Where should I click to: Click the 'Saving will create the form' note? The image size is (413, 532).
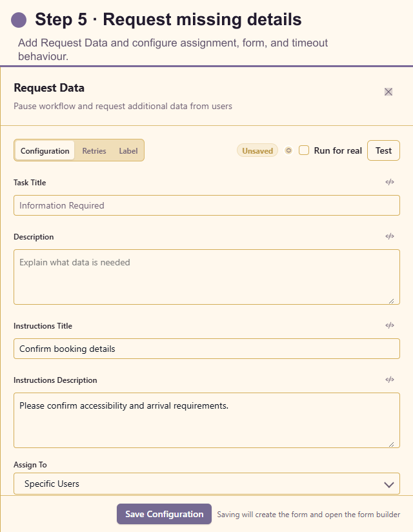pos(308,515)
